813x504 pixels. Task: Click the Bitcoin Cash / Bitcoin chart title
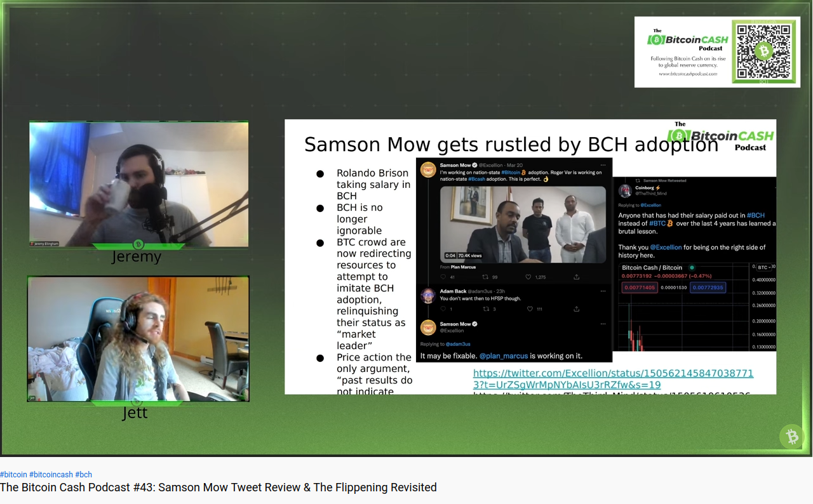652,268
